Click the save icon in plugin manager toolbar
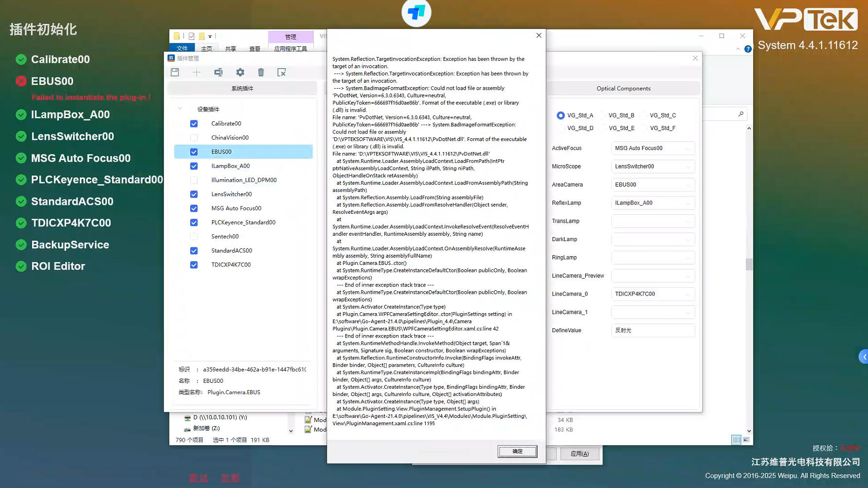 click(x=175, y=72)
